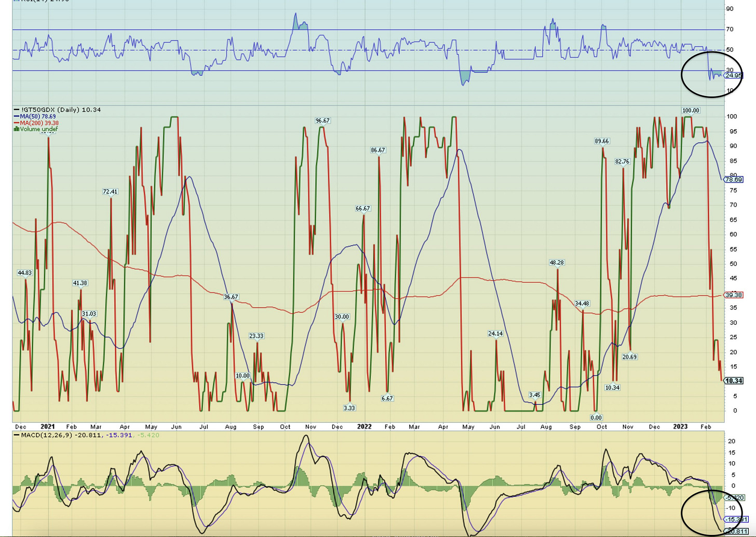This screenshot has height=537, width=756.
Task: Click the 70 tick on RSI axis
Action: [x=730, y=30]
